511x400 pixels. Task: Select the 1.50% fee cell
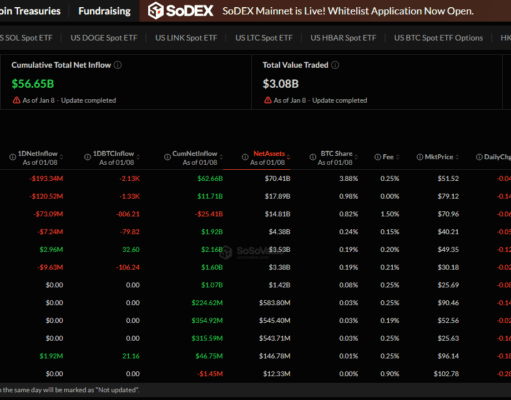pyautogui.click(x=390, y=214)
